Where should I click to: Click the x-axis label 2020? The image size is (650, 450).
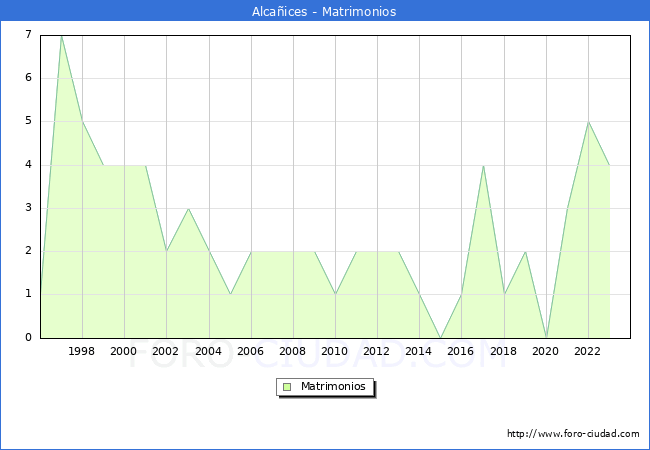point(545,351)
